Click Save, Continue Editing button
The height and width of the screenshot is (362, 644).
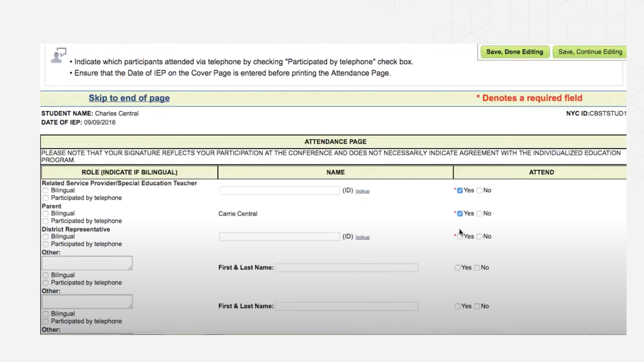(x=590, y=52)
